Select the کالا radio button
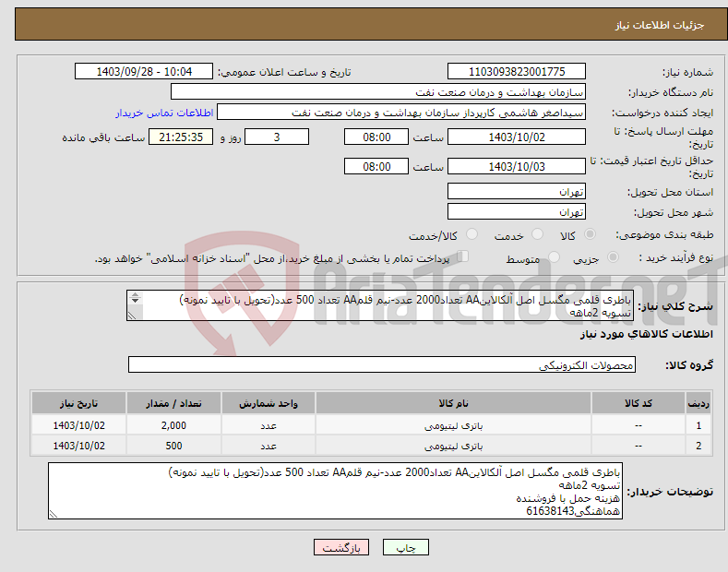This screenshot has width=728, height=572. (x=590, y=234)
